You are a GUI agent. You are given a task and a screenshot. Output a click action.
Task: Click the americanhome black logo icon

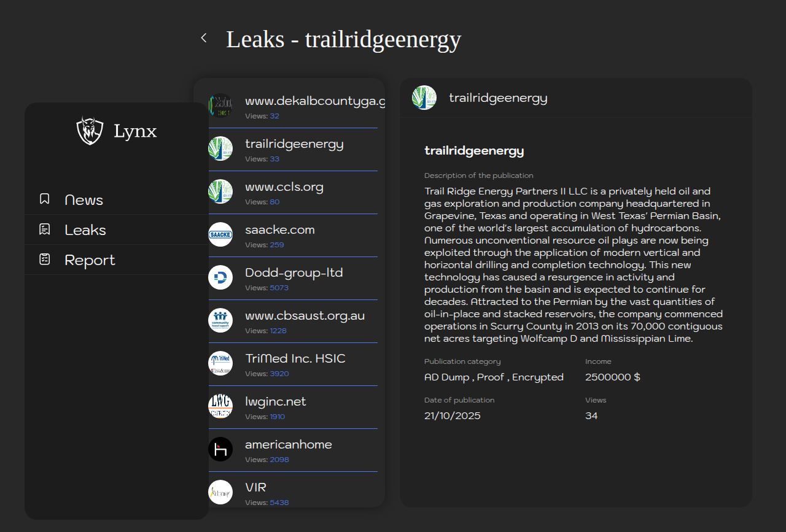220,449
